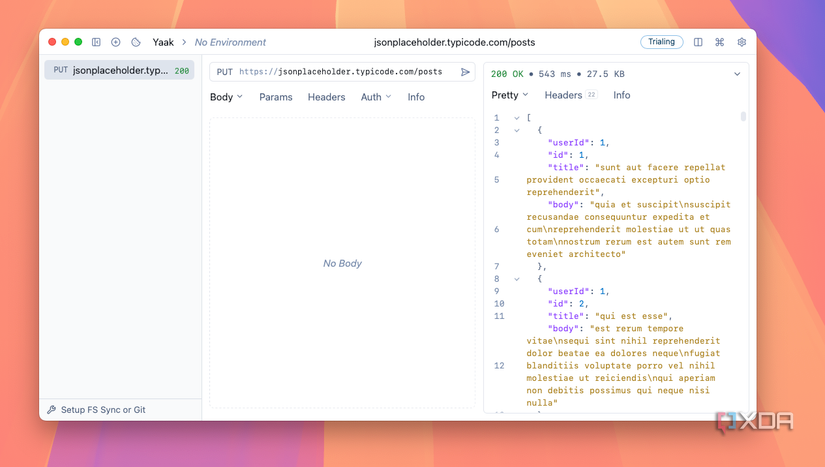Change the PUT method selector

(225, 72)
